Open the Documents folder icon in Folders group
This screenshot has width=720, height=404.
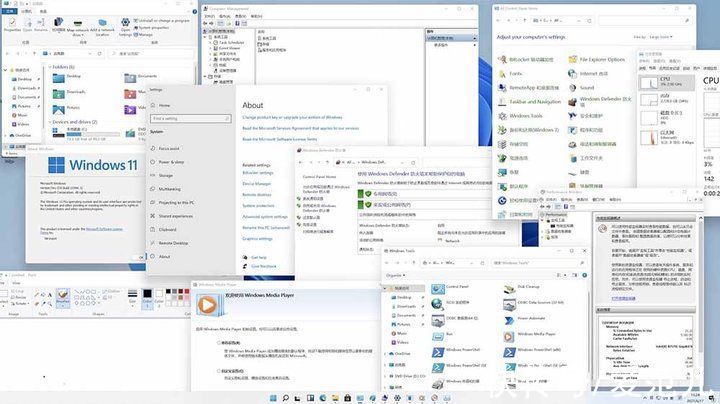tap(130, 79)
